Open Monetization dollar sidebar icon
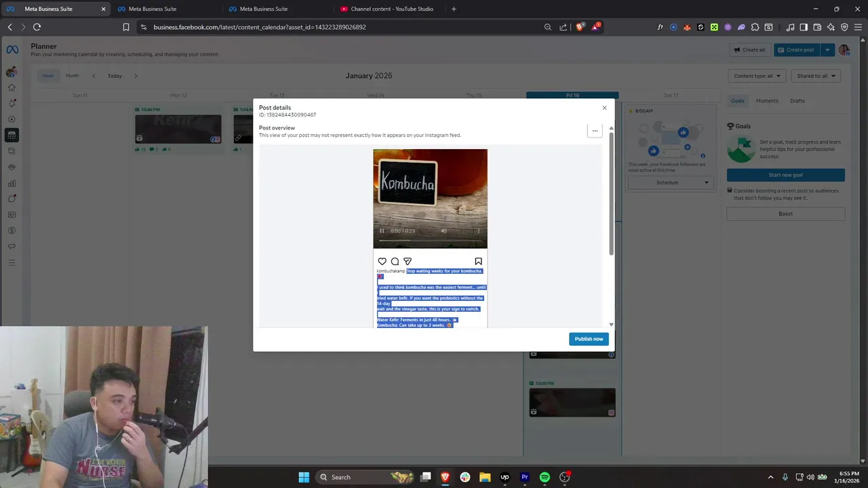Viewport: 868px width, 488px height. [x=12, y=230]
